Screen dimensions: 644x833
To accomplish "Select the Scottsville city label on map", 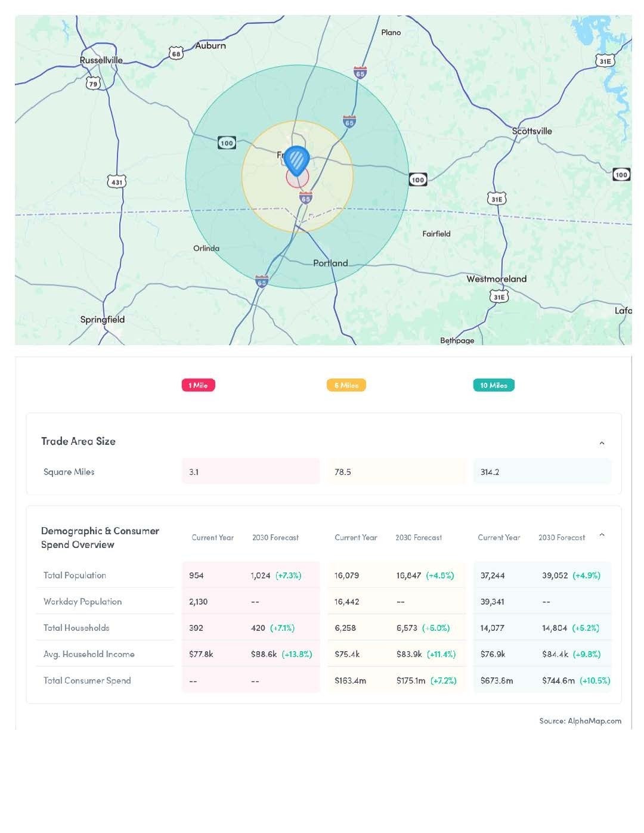I will (x=532, y=131).
